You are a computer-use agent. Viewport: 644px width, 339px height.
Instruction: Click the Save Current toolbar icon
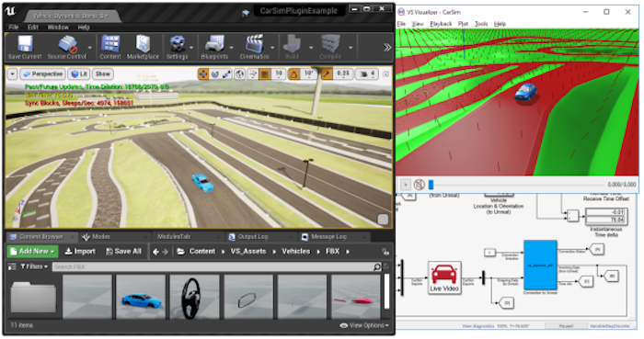tap(25, 48)
